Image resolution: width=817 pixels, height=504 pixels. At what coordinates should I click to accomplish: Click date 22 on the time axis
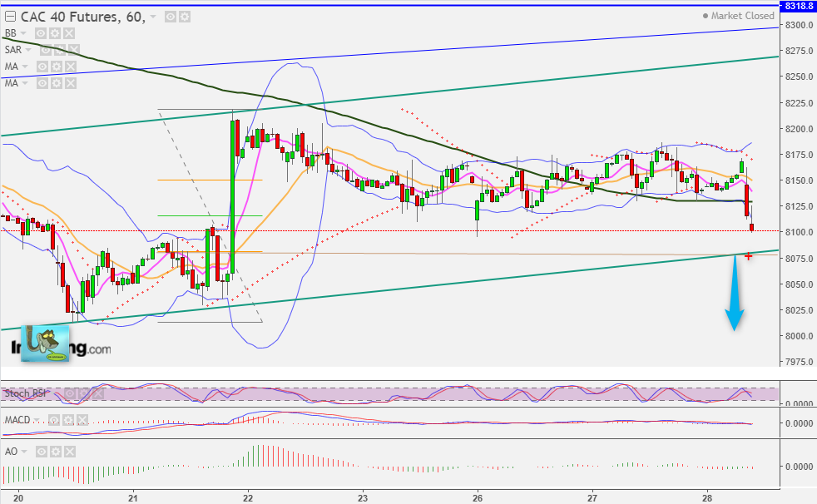248,497
